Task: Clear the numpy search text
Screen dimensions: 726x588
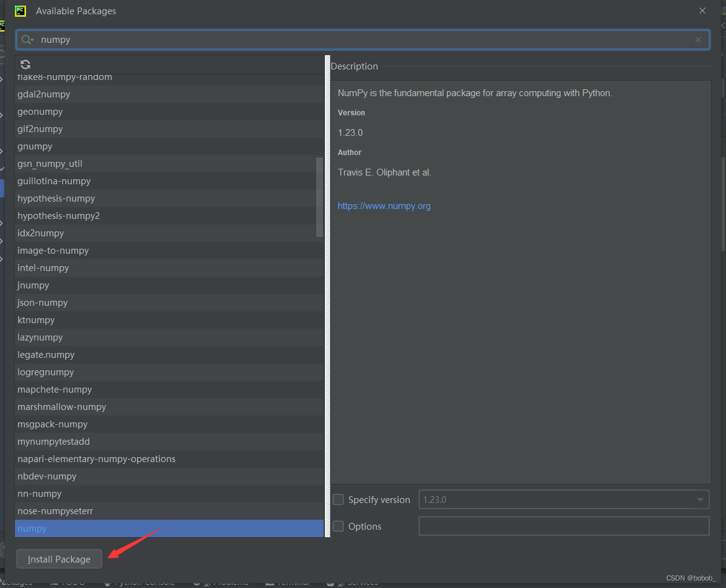Action: point(697,40)
